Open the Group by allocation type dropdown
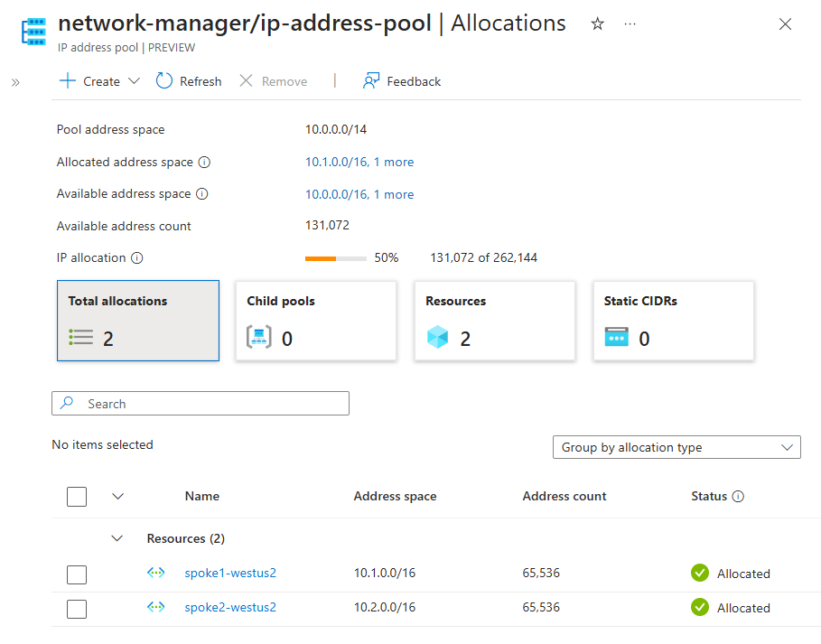821x644 pixels. [676, 447]
